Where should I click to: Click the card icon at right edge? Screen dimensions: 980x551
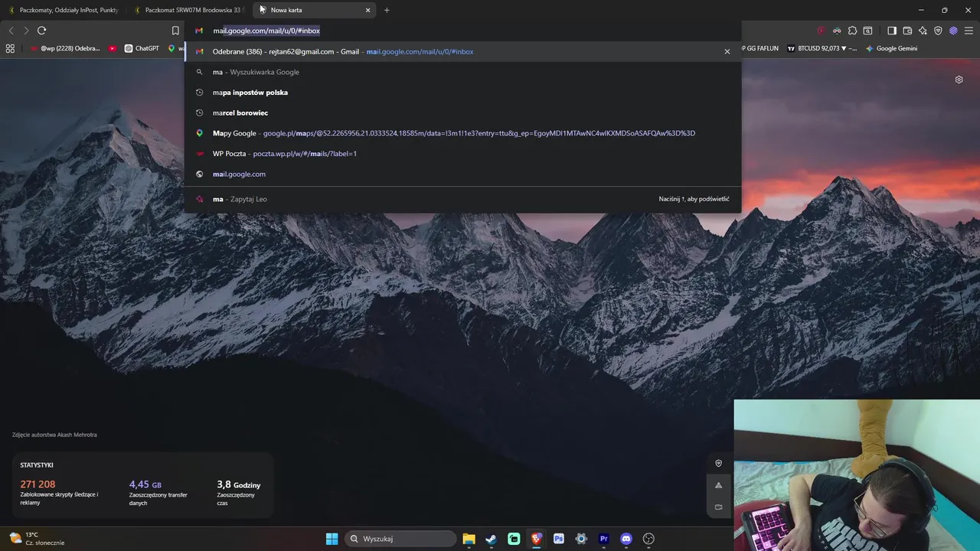click(718, 507)
